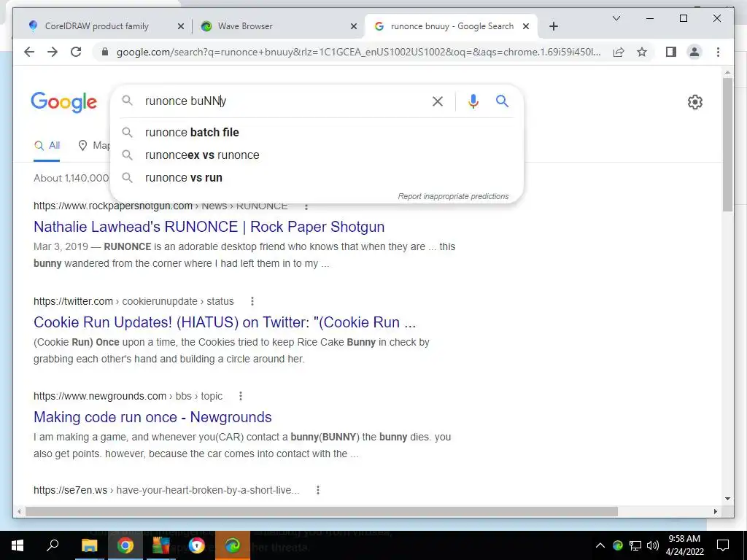Viewport: 747px width, 560px height.
Task: Open options for newgrounds.com result
Action: point(241,396)
